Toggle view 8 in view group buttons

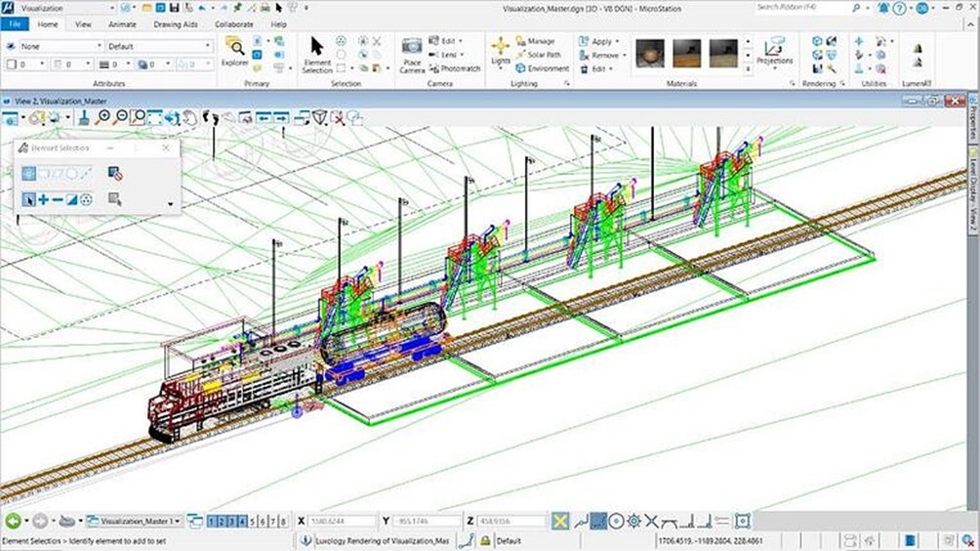[283, 522]
